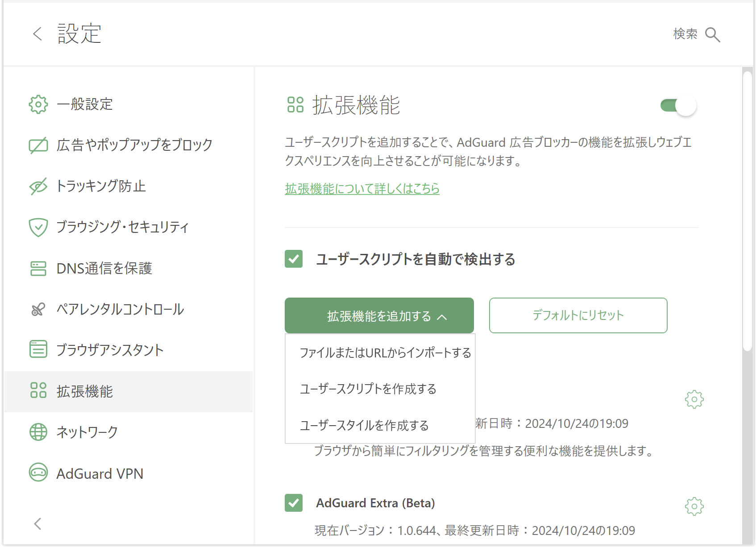
Task: Select DNS通信を保護 menu entry
Action: (129, 268)
